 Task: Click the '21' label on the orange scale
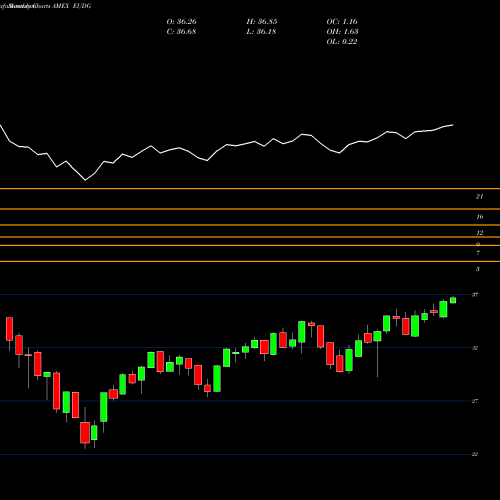[479, 197]
